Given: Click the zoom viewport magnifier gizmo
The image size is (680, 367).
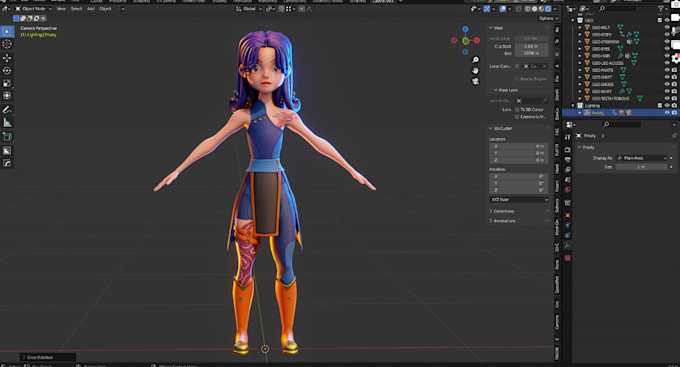Looking at the screenshot, I should coord(475,60).
